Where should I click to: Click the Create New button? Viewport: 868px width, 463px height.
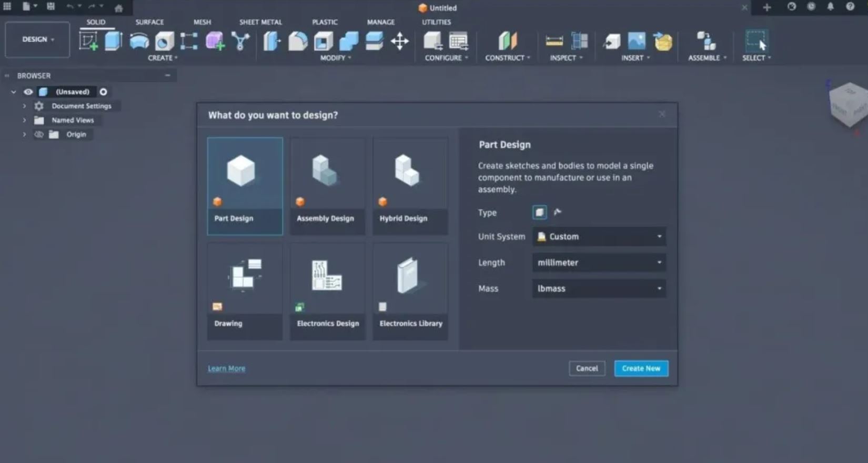(x=641, y=368)
